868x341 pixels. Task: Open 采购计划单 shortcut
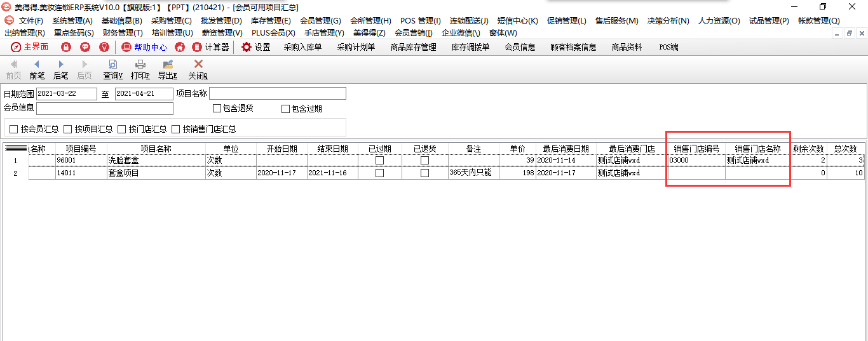[356, 47]
